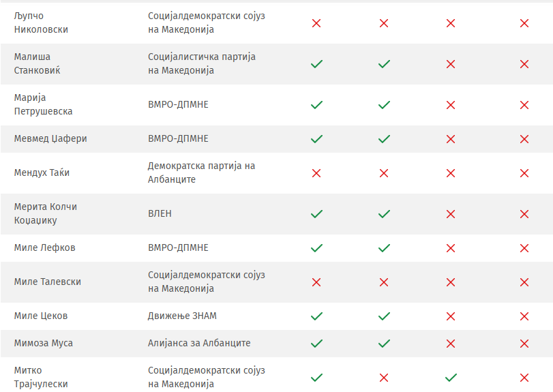The width and height of the screenshot is (553, 392).
Task: Click third-column red cross in Мимоза Муса row
Action: pyautogui.click(x=451, y=344)
